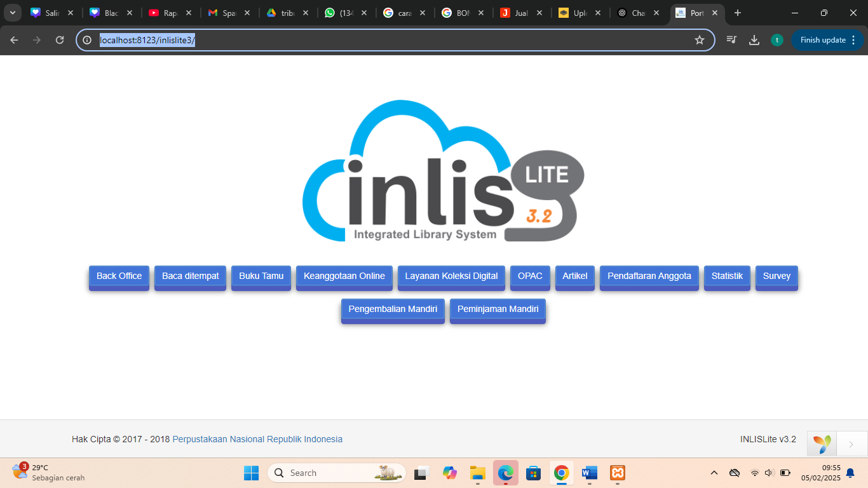
Task: Expand the debug toolbar arrow in footer
Action: click(x=851, y=444)
